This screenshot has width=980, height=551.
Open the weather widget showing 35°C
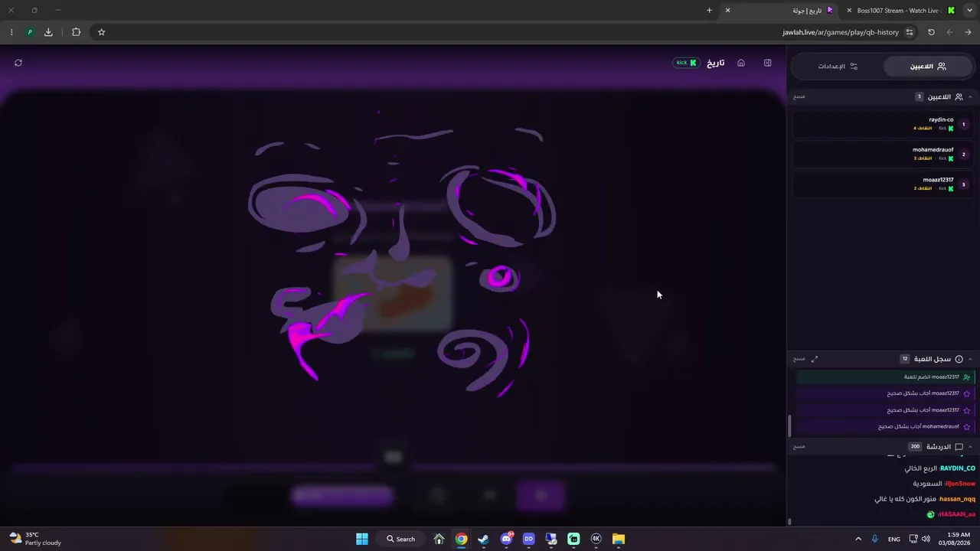pyautogui.click(x=35, y=539)
